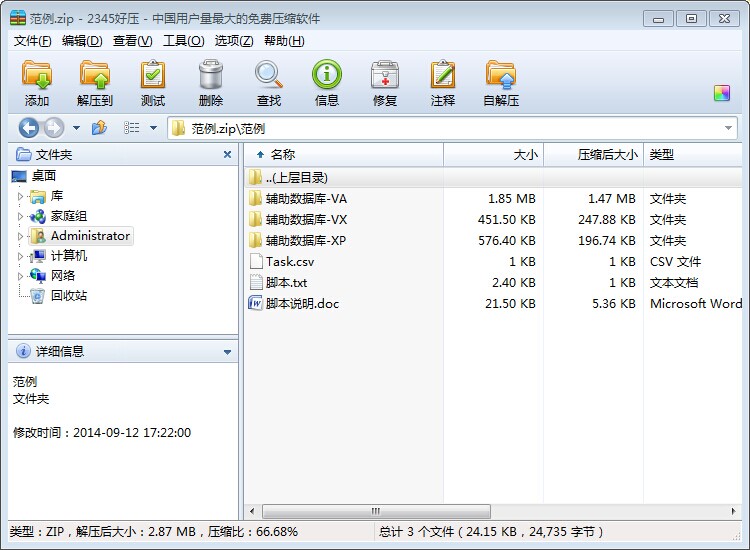Select the Task.csv file name
The height and width of the screenshot is (550, 750).
[x=290, y=262]
